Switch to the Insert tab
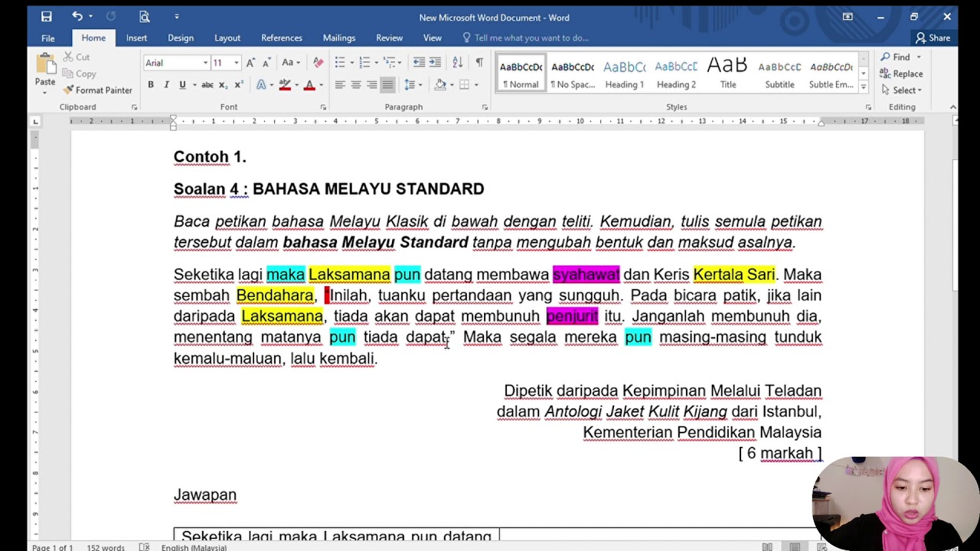 [136, 37]
